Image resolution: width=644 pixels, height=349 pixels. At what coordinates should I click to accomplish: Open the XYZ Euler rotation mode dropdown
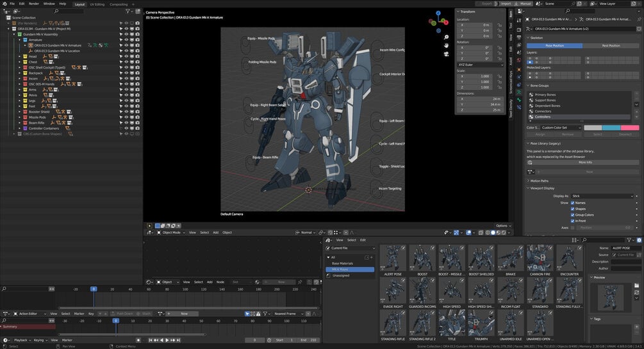481,65
